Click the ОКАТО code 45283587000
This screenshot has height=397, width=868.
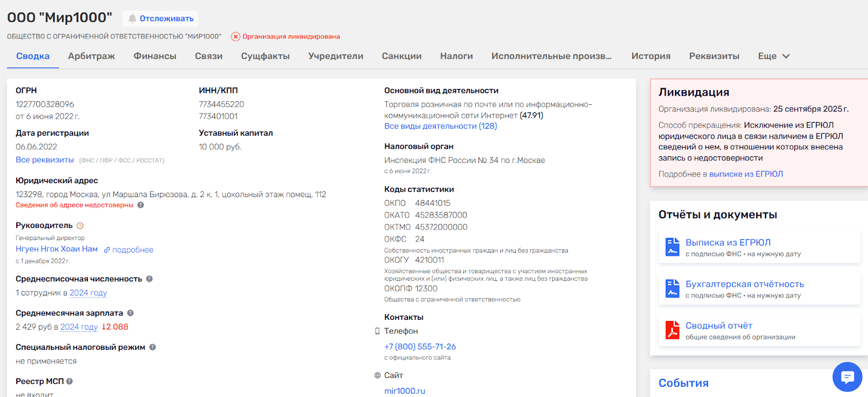[x=441, y=215]
